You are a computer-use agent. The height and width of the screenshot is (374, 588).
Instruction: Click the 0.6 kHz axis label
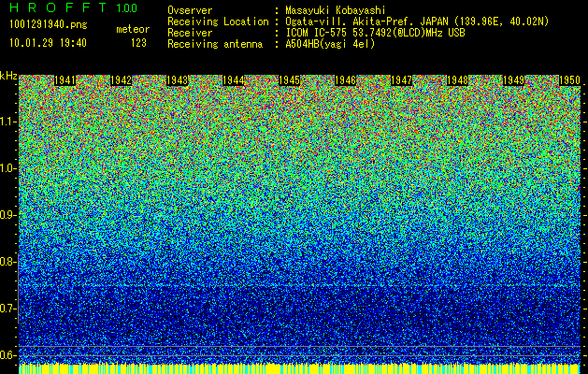8,355
